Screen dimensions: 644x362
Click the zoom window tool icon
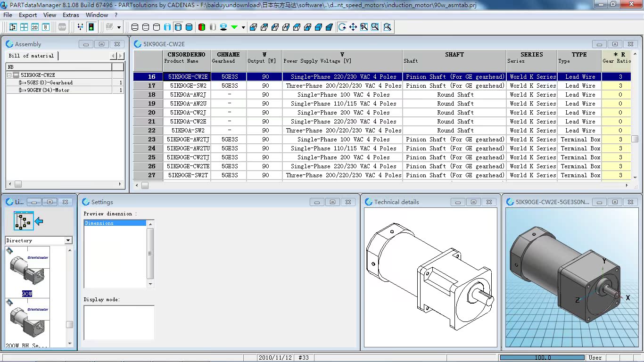(375, 27)
